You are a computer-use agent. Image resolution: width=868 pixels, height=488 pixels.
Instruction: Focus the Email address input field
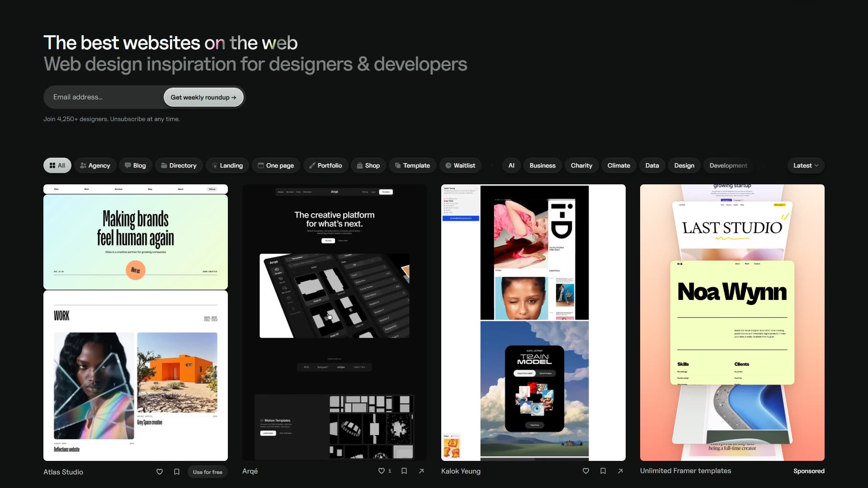pyautogui.click(x=104, y=97)
